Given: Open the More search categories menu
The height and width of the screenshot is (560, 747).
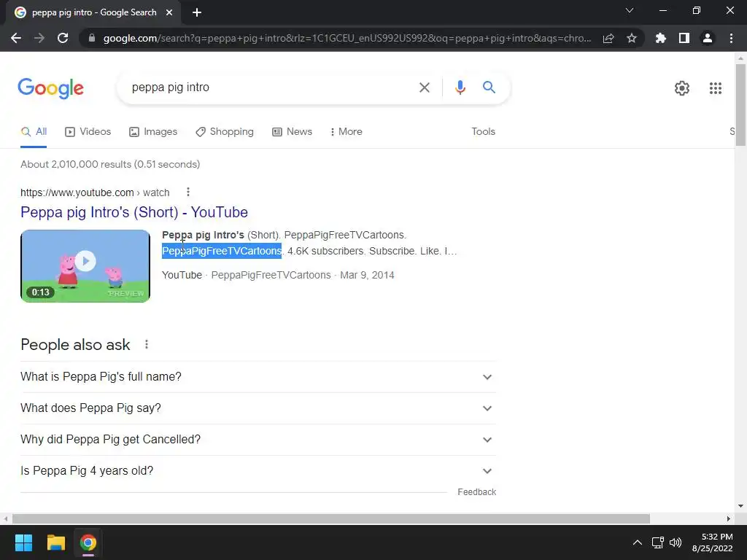Looking at the screenshot, I should (347, 132).
